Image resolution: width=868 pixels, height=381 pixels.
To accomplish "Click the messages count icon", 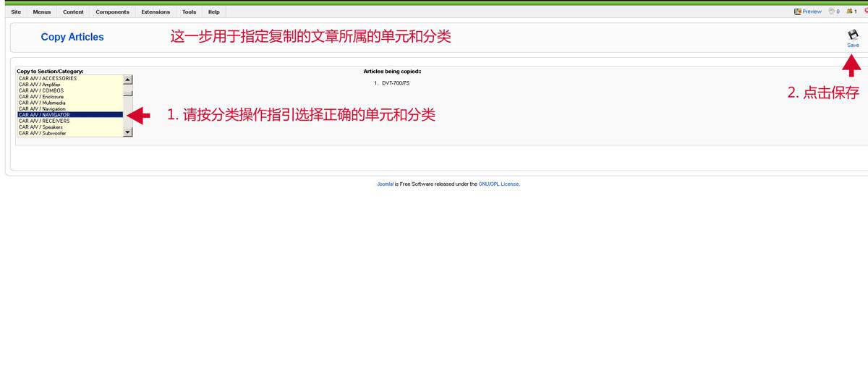I will tap(833, 12).
